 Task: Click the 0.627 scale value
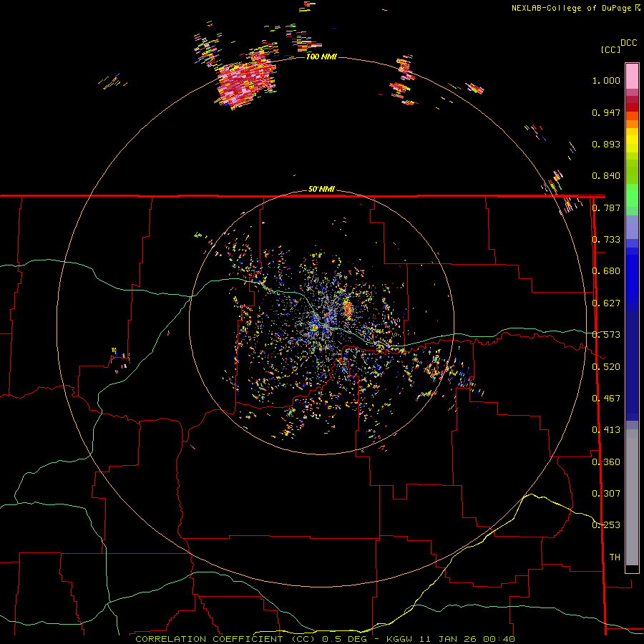(x=606, y=303)
